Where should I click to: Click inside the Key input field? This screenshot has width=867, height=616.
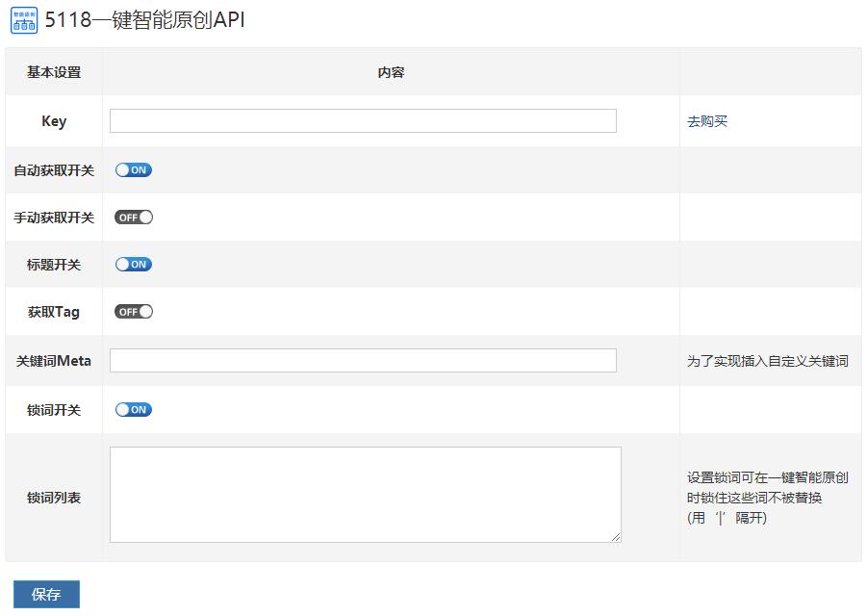[x=363, y=120]
